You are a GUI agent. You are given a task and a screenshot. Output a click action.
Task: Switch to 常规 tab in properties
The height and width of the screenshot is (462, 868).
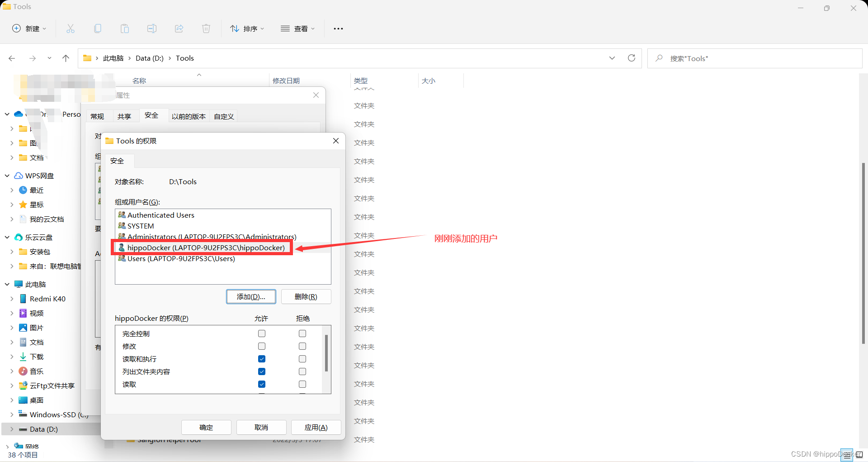pos(97,116)
